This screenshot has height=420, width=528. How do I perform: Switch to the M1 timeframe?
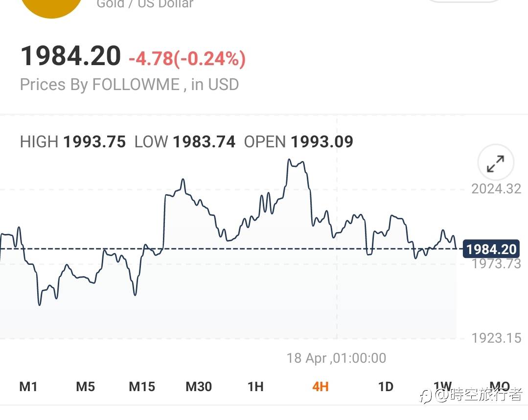tap(28, 387)
